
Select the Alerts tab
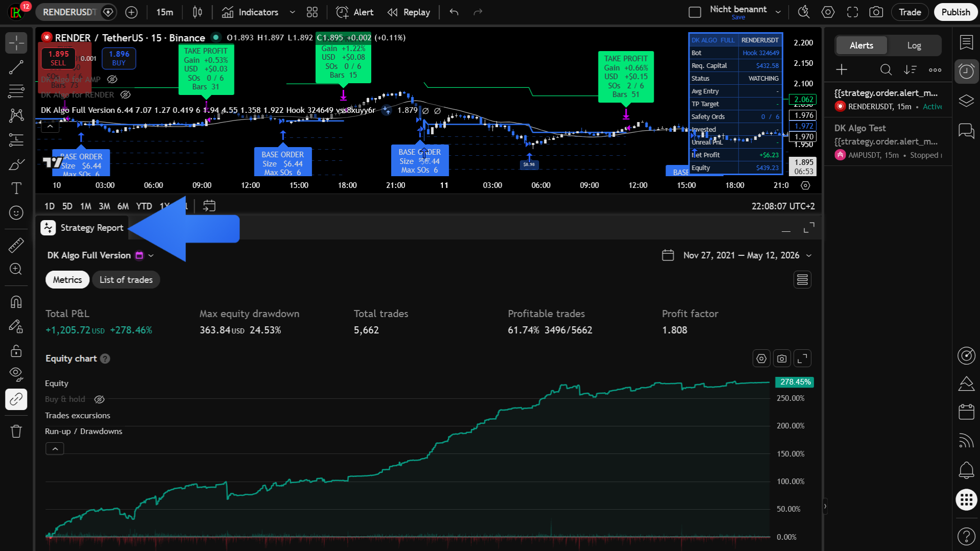coord(861,45)
